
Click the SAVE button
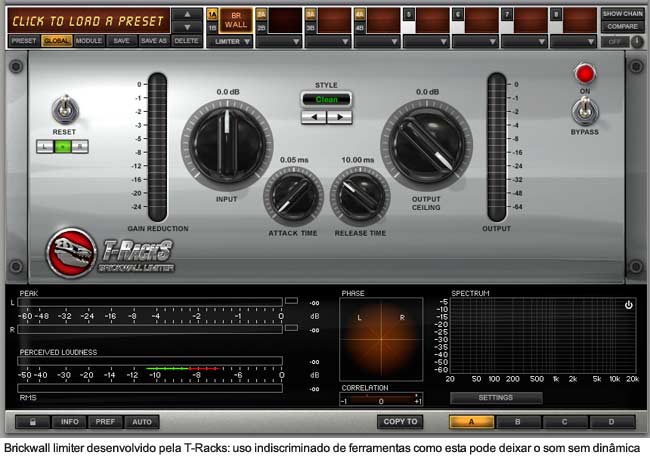(121, 41)
